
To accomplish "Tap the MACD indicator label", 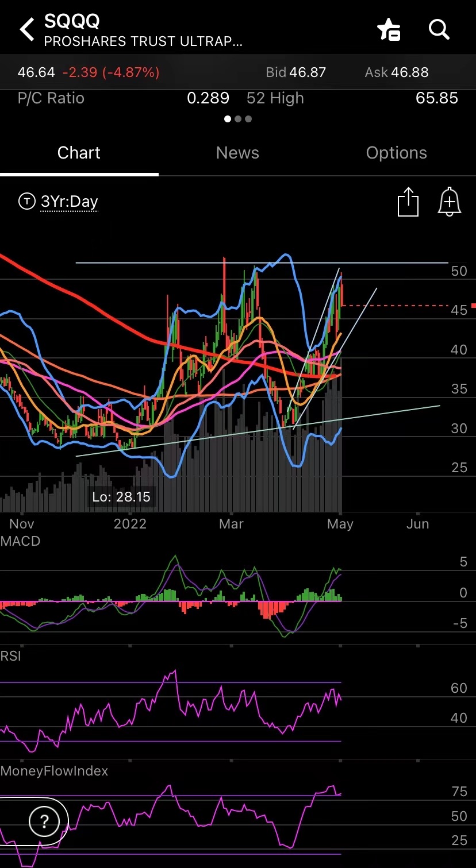I will tap(20, 541).
